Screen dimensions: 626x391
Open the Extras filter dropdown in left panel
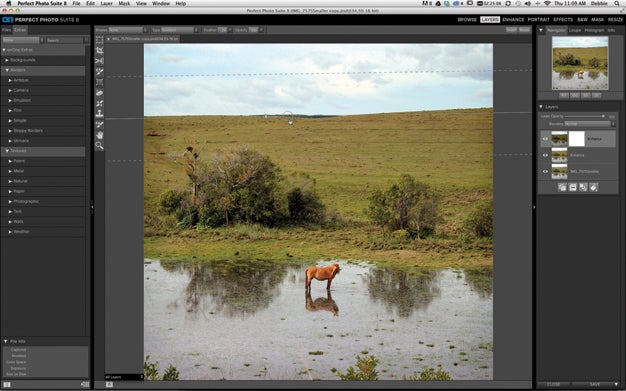(x=23, y=40)
